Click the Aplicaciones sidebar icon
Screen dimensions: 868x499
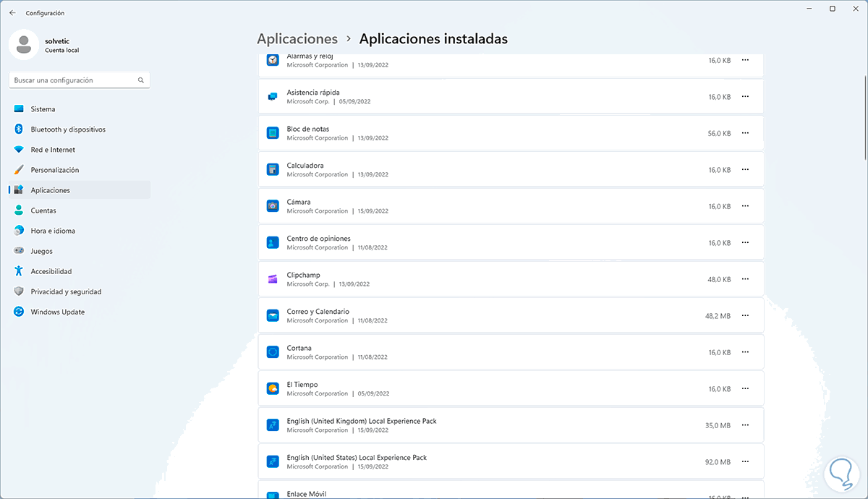(19, 190)
